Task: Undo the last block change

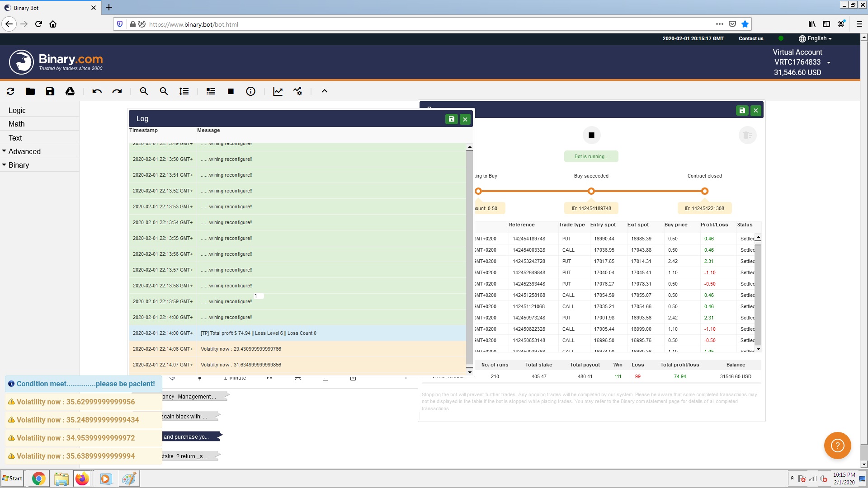Action: click(97, 91)
